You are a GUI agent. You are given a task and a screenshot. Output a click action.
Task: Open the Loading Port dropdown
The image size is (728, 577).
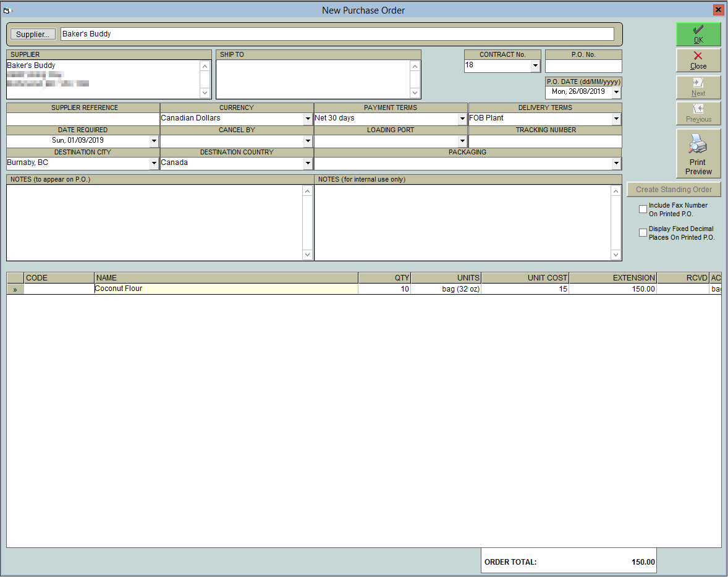pos(462,141)
